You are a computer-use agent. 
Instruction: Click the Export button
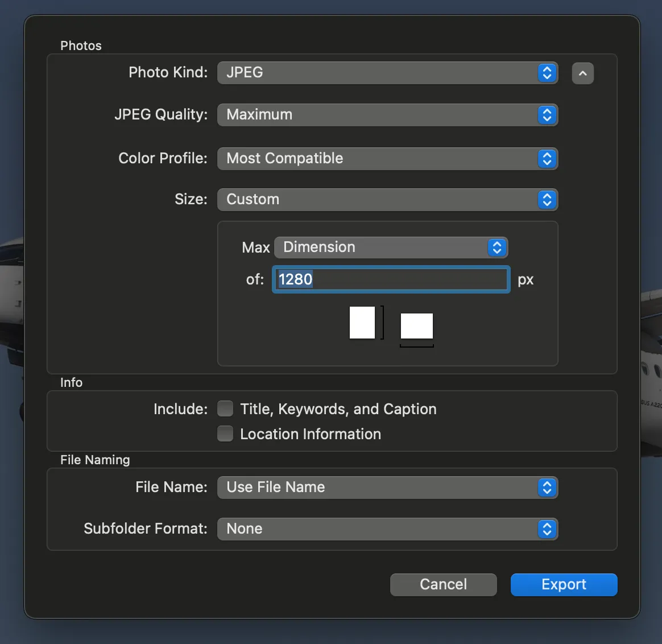click(x=563, y=584)
